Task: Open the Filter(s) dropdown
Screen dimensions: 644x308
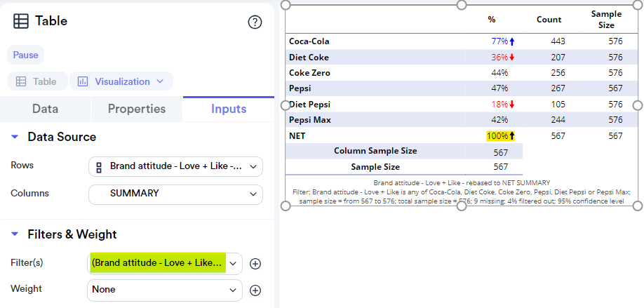Action: click(x=165, y=263)
